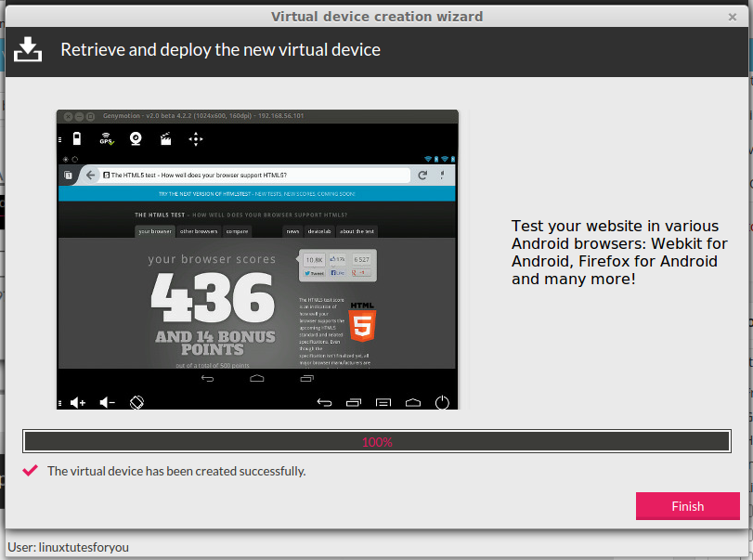Viewport: 753px width, 560px height.
Task: Click the download icon in the header
Action: click(x=28, y=49)
